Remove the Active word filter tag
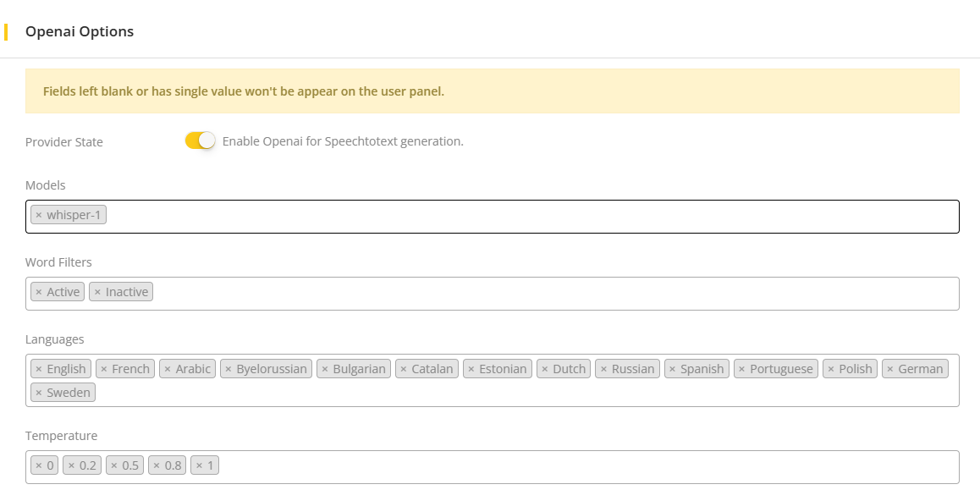980x501 pixels. 39,293
